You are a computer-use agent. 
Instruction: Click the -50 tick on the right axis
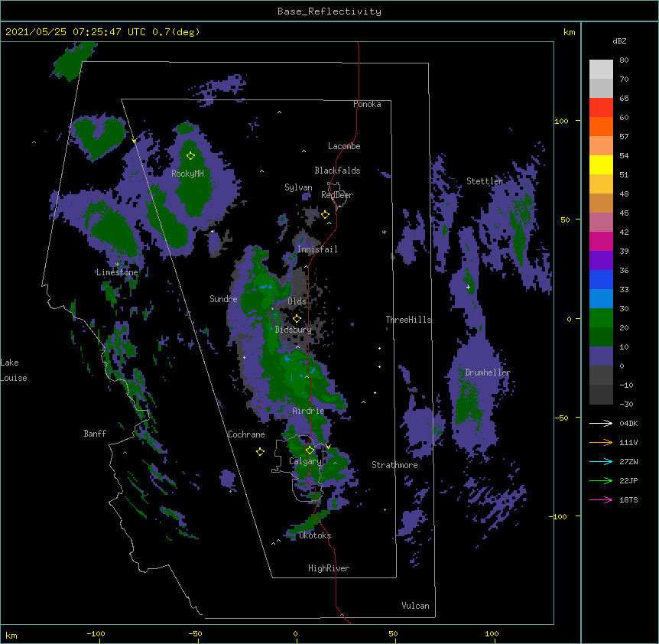561,418
